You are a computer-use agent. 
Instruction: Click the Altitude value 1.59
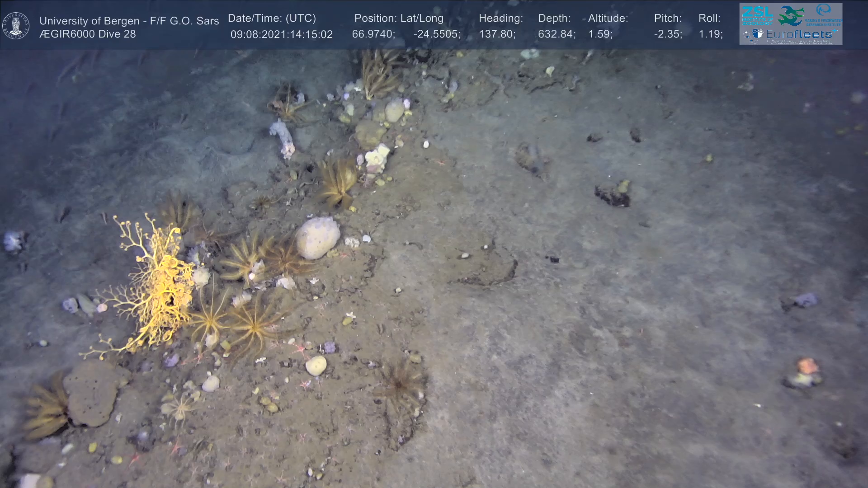[x=600, y=34]
